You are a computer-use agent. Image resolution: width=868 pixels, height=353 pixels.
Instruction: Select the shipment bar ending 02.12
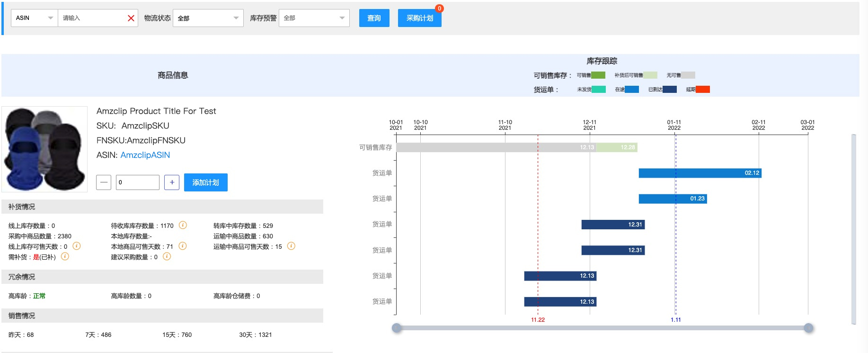coord(700,173)
